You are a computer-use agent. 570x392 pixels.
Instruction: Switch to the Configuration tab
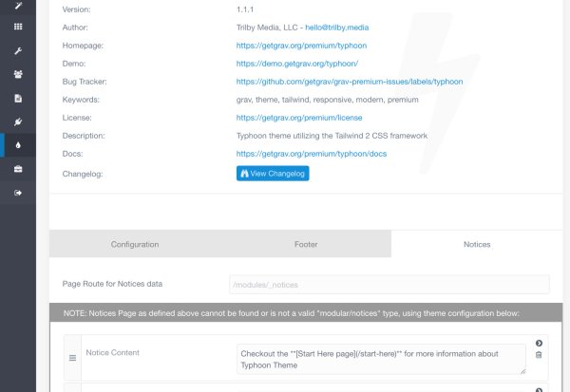click(135, 244)
